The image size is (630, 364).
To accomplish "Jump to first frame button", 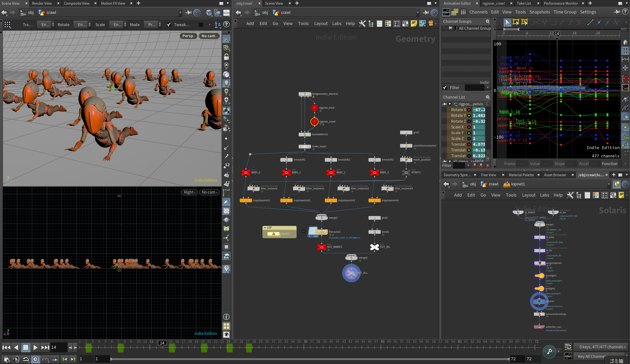I will pos(6,347).
